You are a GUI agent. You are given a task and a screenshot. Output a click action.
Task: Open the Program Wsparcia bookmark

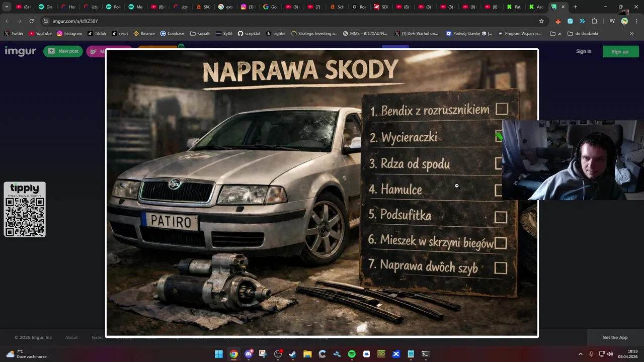point(519,33)
